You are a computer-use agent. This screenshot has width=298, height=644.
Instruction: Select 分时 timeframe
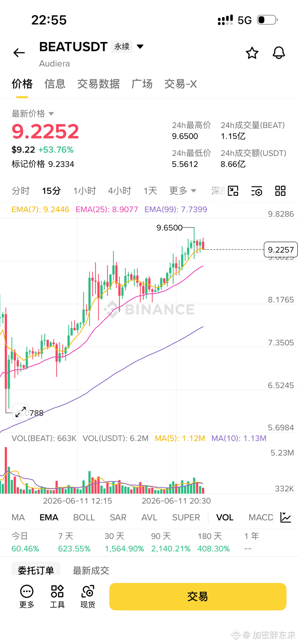[21, 191]
